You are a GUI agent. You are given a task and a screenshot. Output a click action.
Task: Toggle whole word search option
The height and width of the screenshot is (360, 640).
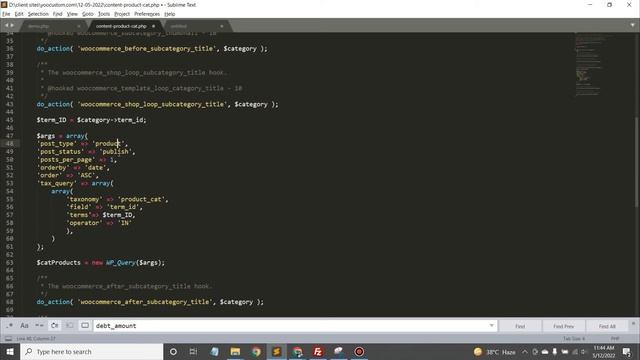(39, 326)
